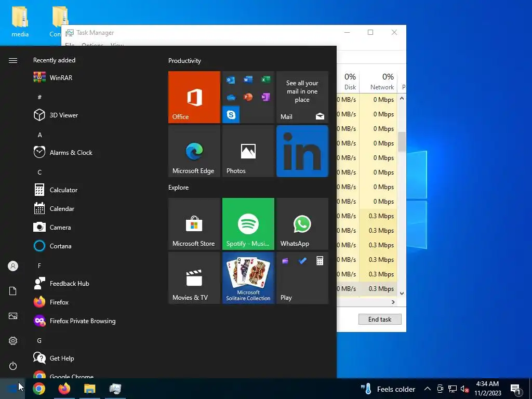Launch Spotify Music tile
The width and height of the screenshot is (532, 399).
click(248, 224)
